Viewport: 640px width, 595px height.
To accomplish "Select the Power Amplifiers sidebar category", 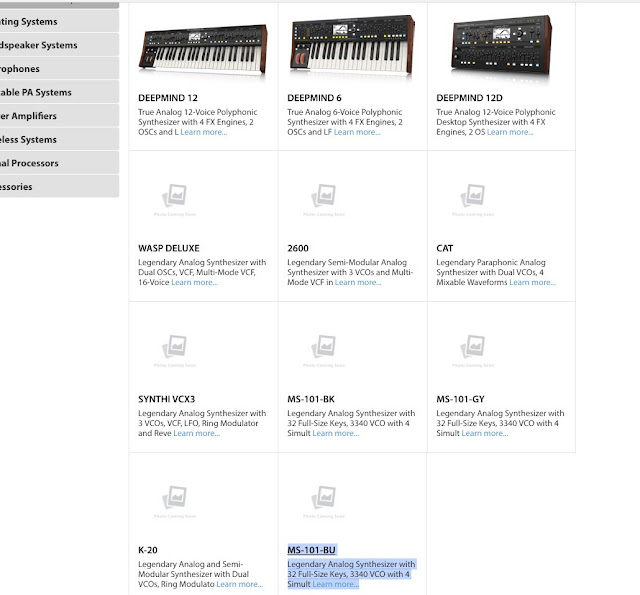I will coord(60,116).
